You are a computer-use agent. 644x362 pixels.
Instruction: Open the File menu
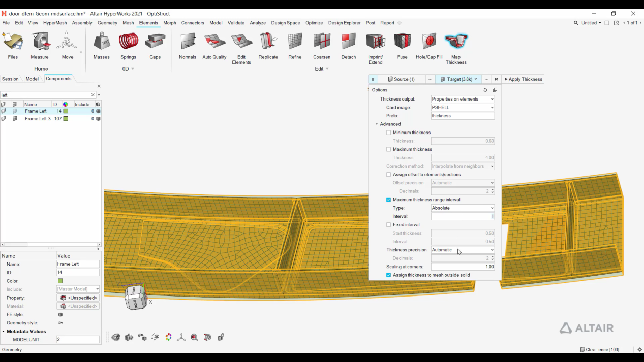[x=6, y=23]
